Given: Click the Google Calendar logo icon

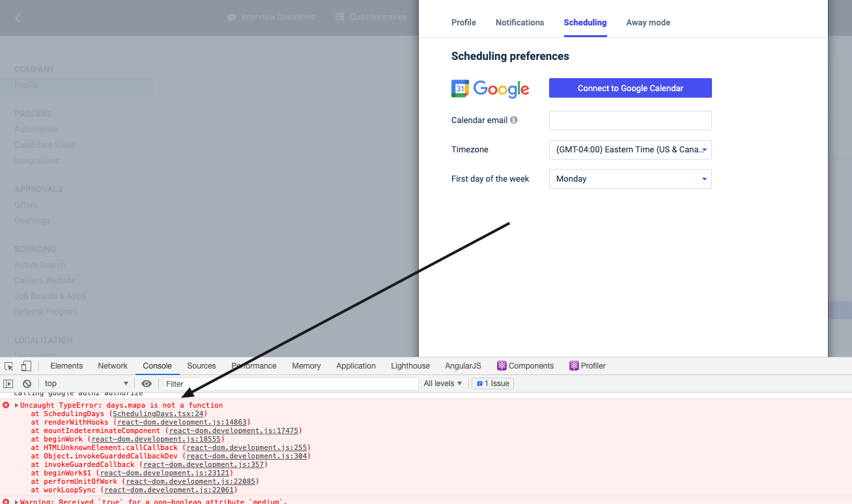Looking at the screenshot, I should (x=460, y=89).
